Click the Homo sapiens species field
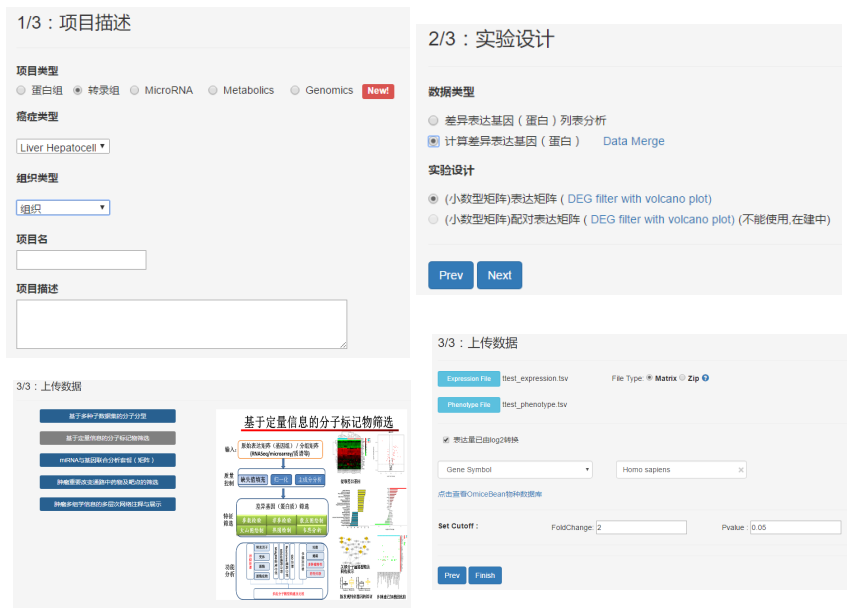The width and height of the screenshot is (857, 614). pyautogui.click(x=681, y=470)
